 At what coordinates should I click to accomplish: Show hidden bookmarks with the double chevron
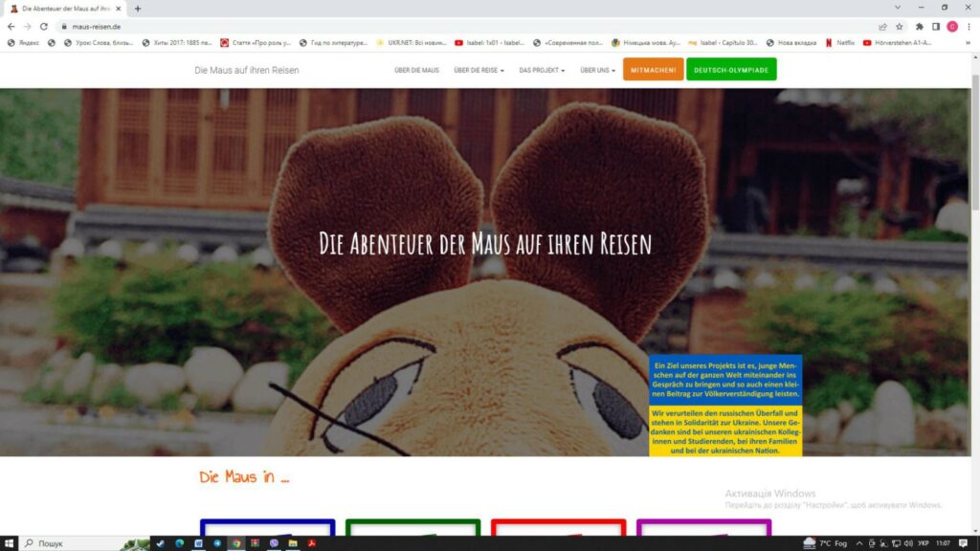969,43
